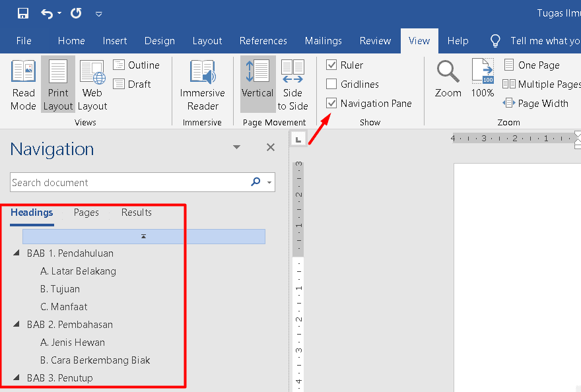Choose Side to Side page movement
The width and height of the screenshot is (581, 392).
(x=292, y=86)
